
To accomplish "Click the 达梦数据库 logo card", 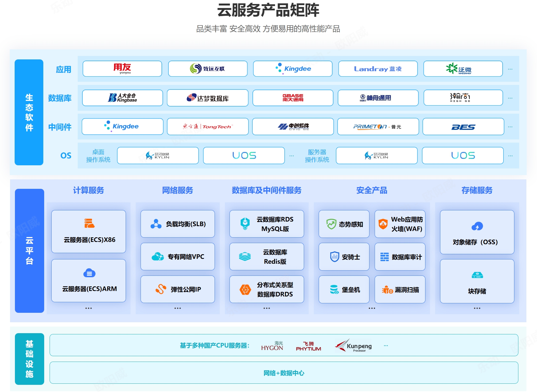I will click(208, 98).
